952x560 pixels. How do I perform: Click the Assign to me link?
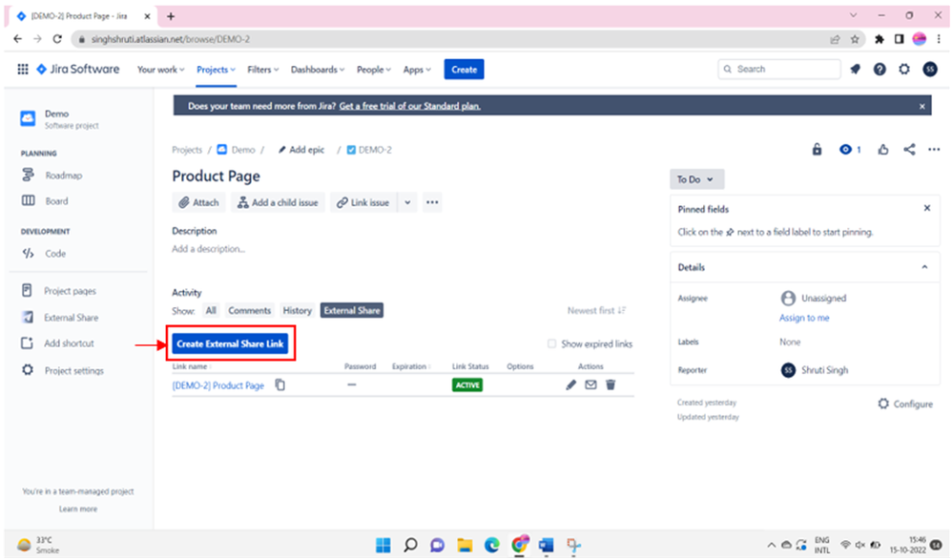(x=804, y=318)
